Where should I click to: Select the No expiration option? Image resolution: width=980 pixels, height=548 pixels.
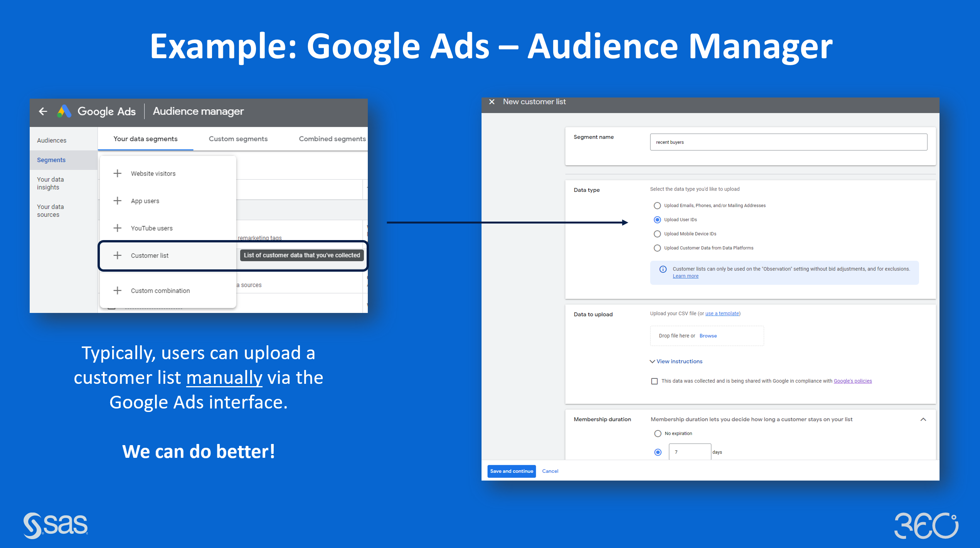coord(658,433)
